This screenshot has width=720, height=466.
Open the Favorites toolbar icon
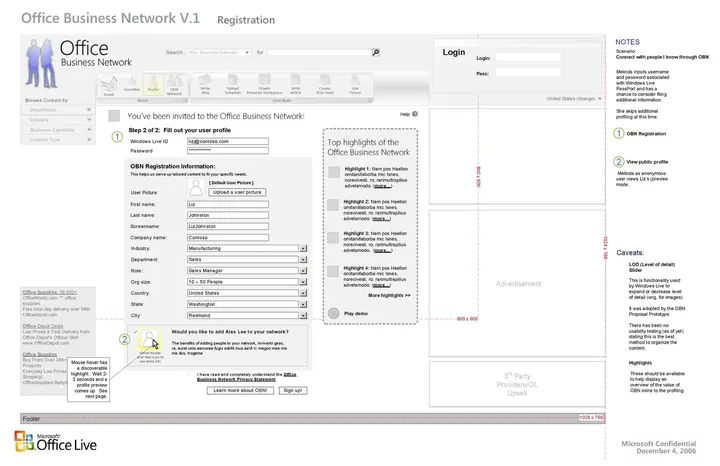(x=132, y=84)
